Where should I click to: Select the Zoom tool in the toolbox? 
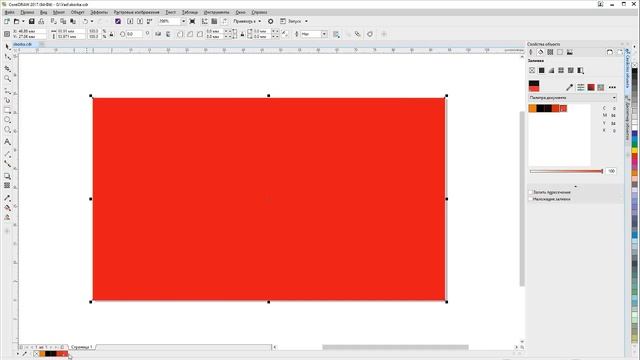pos(7,78)
